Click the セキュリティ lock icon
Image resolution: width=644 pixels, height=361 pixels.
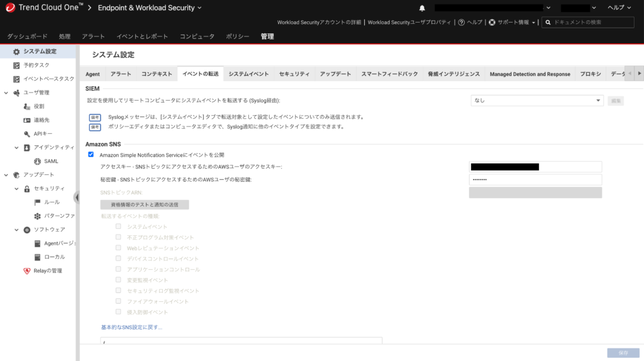click(x=26, y=189)
